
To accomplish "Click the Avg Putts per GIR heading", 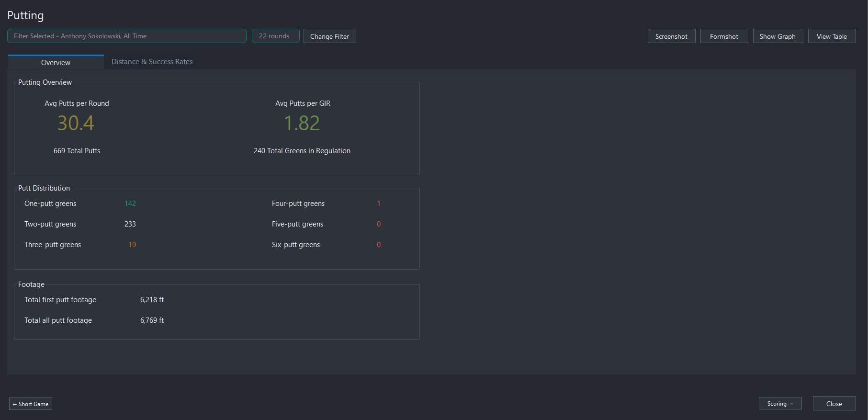I will (x=303, y=103).
